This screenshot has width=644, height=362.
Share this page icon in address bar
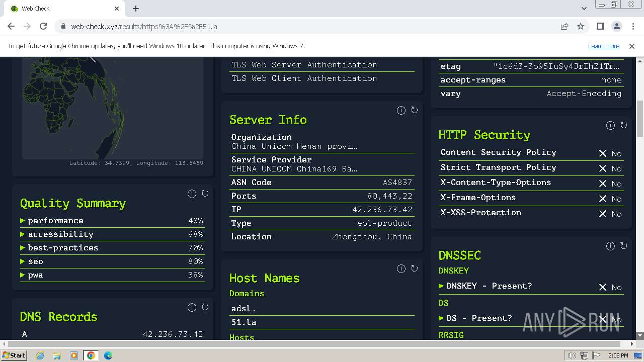coord(565,26)
